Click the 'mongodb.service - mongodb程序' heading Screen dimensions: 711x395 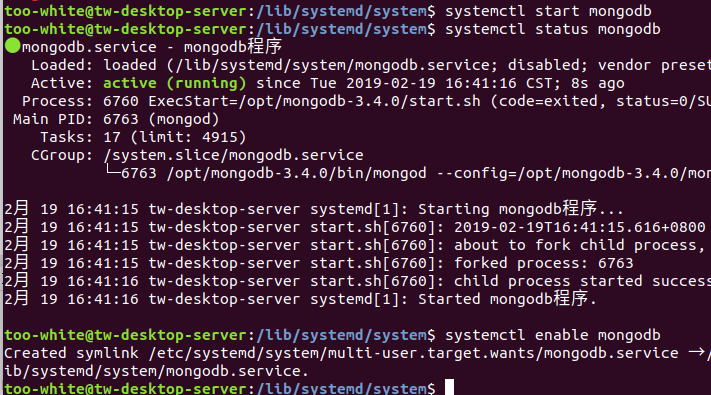coord(152,47)
